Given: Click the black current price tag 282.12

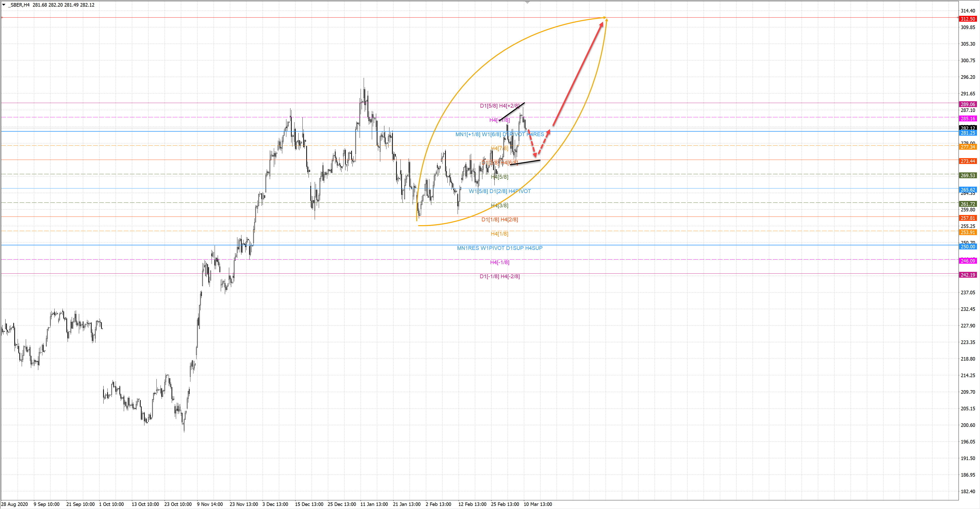Looking at the screenshot, I should [x=968, y=128].
